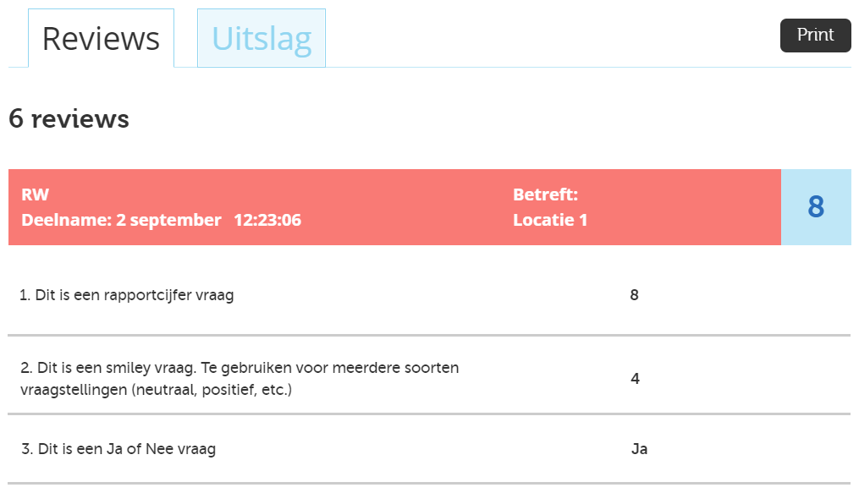
Task: Select the RW reviewer initials
Action: pos(35,194)
